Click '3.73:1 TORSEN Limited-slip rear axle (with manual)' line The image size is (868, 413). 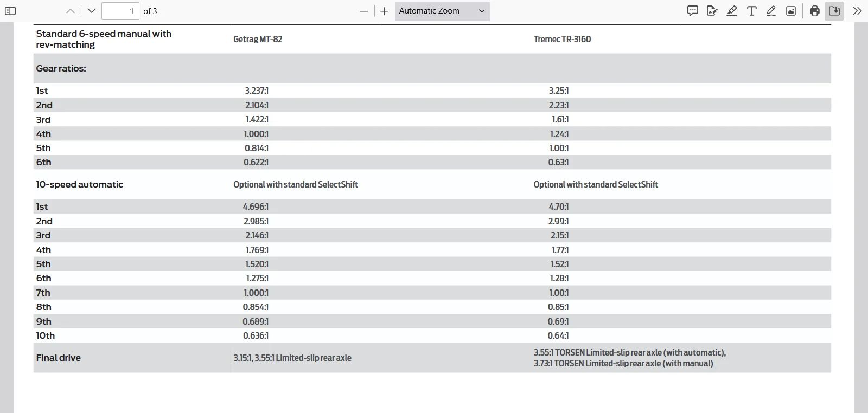623,363
